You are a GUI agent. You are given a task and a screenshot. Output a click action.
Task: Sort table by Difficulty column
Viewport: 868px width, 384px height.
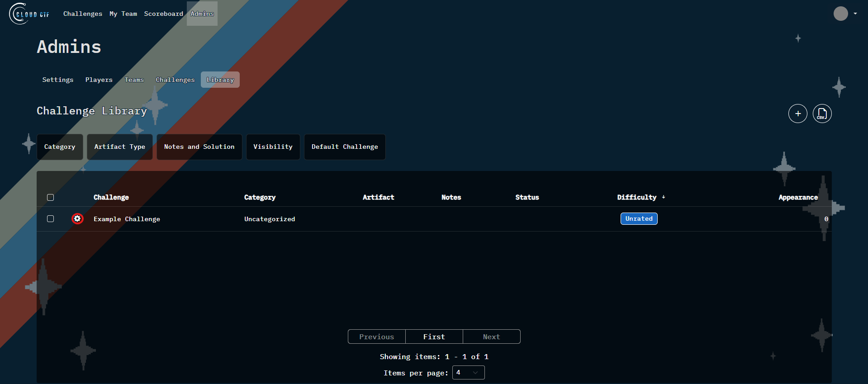(637, 197)
